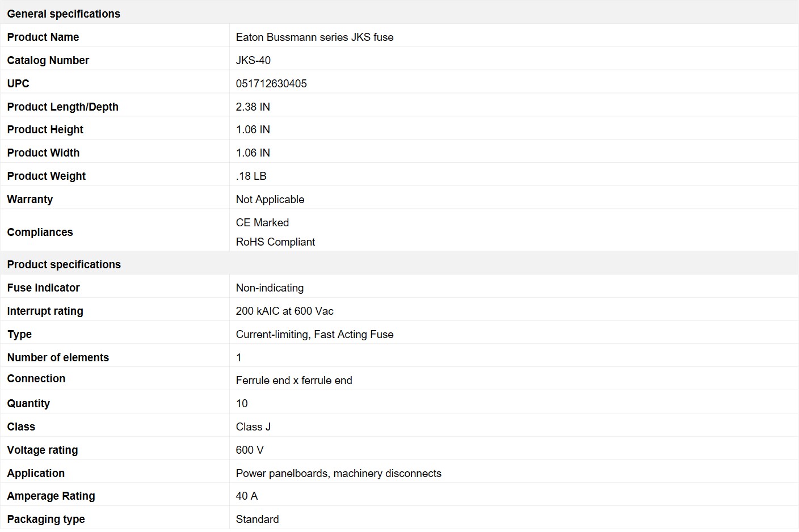Click the Connection label

(x=36, y=378)
